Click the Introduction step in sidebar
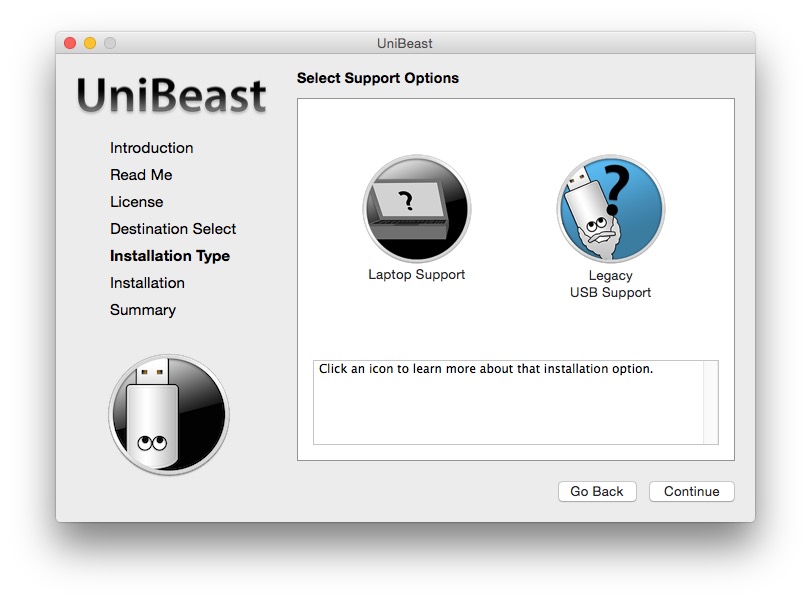Viewport: 811px width, 602px height. pos(152,148)
